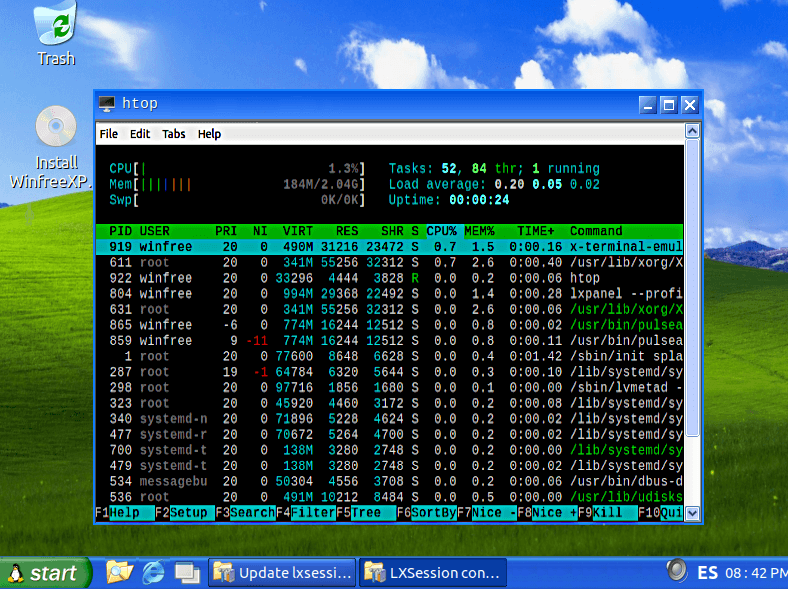Screen dimensions: 788x589
Task: Open the File menu in htop terminal
Action: (x=109, y=134)
